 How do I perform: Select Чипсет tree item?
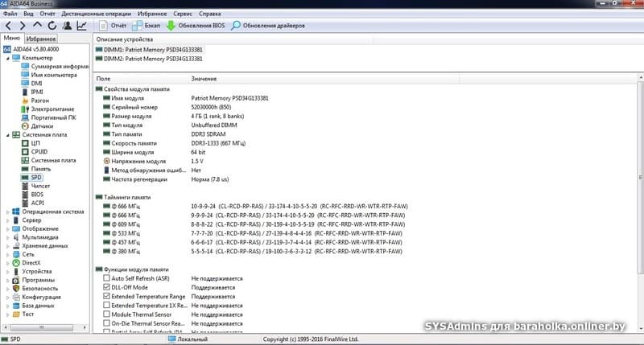click(x=35, y=186)
